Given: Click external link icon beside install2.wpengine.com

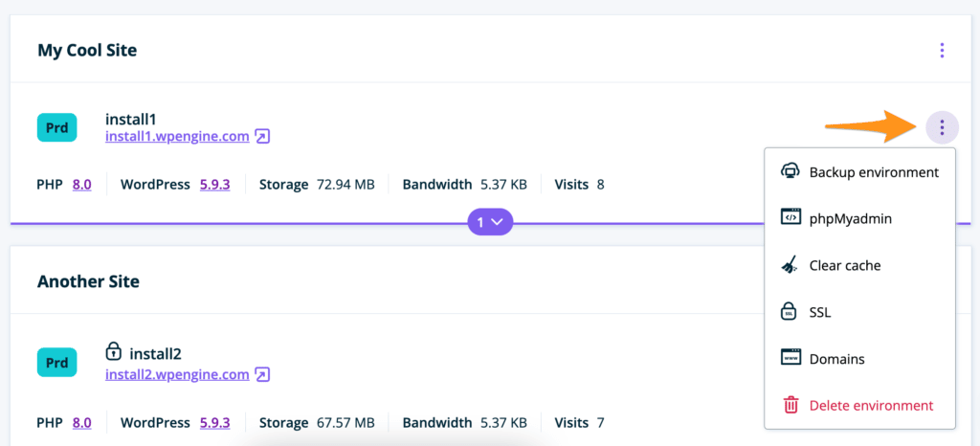Looking at the screenshot, I should [x=262, y=374].
